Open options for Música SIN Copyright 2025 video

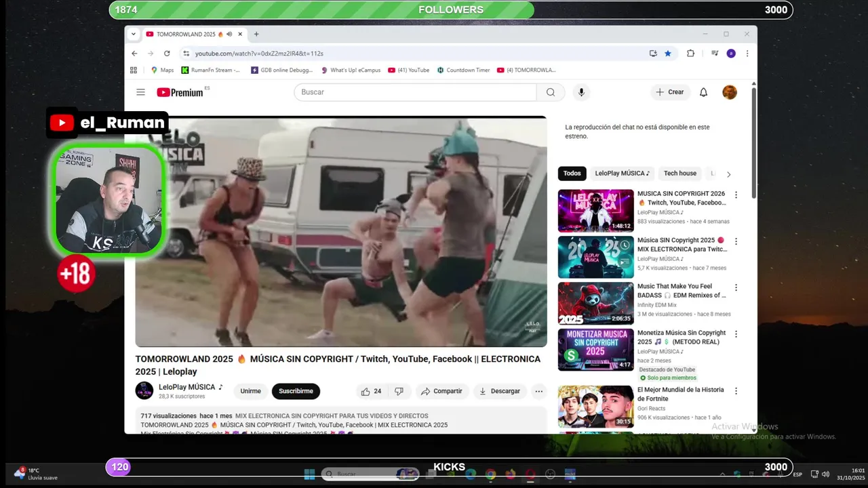pos(736,241)
